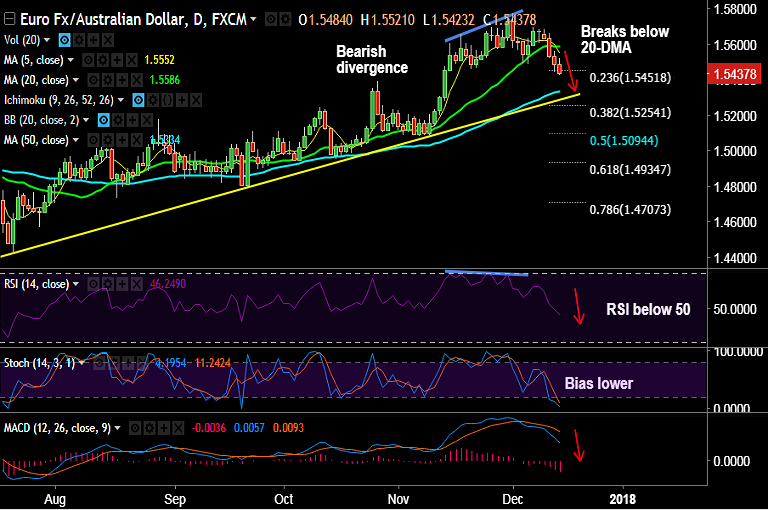Click plus icon on MACD row

click(164, 428)
